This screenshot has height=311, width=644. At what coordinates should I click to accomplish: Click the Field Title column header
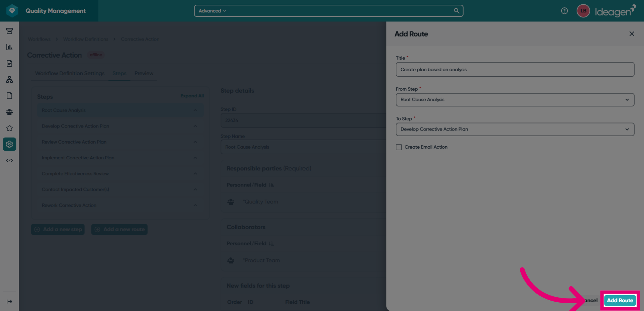pos(298,302)
